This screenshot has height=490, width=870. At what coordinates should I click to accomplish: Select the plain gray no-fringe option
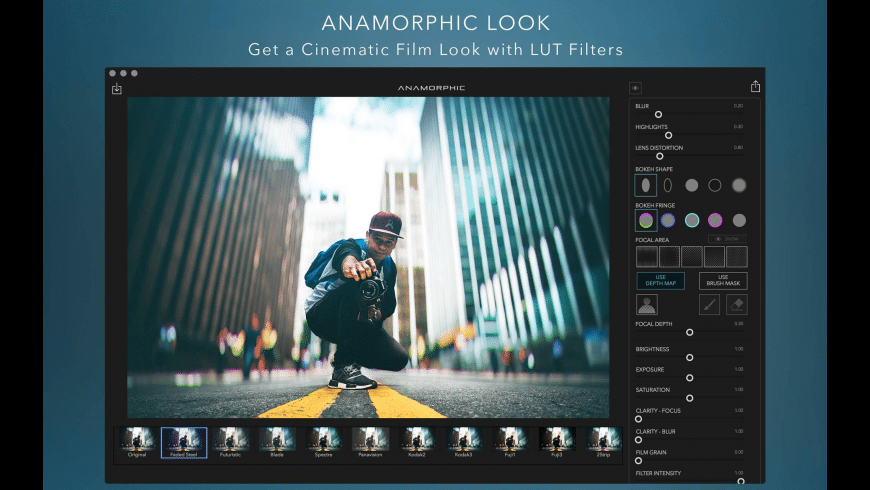pos(739,220)
